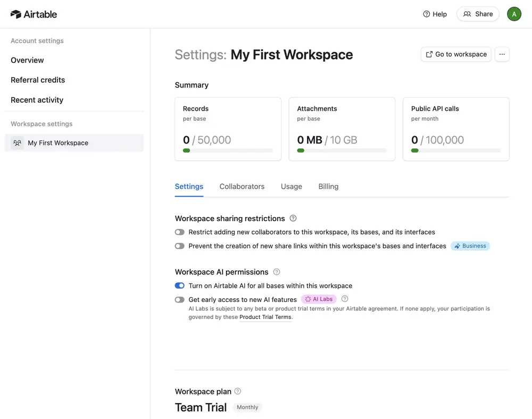The height and width of the screenshot is (419, 532).
Task: Click the 0 MB / 10 GB value
Action: [x=327, y=140]
